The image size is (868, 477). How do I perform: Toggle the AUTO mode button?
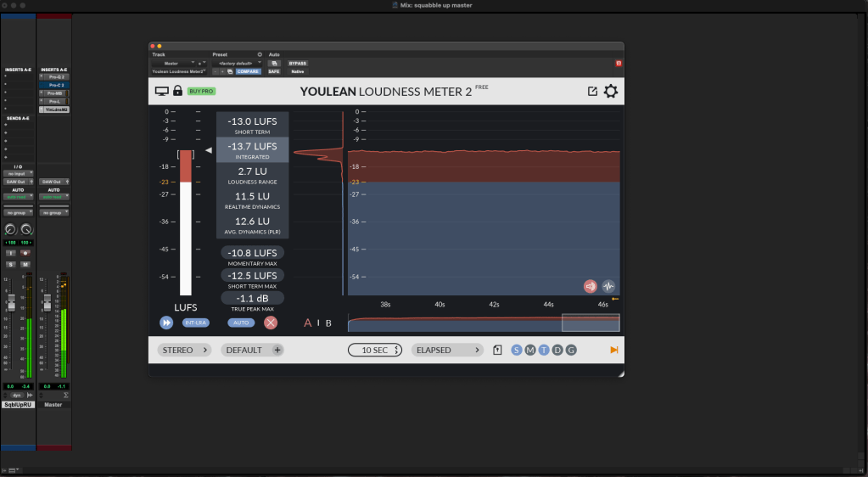click(241, 323)
